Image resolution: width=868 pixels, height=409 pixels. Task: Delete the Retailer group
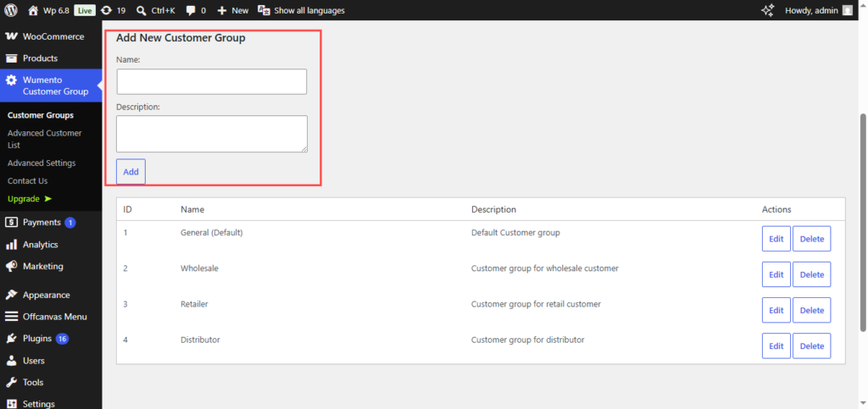pyautogui.click(x=811, y=310)
